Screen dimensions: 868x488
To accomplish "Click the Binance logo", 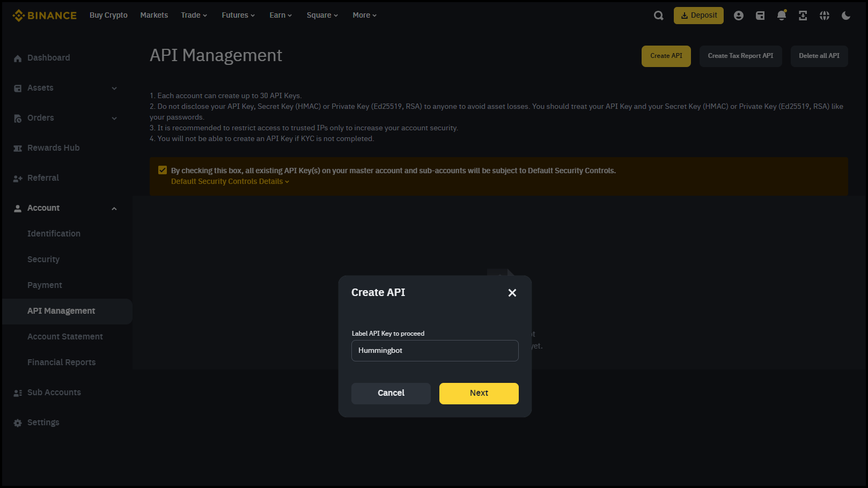I will click(x=45, y=16).
